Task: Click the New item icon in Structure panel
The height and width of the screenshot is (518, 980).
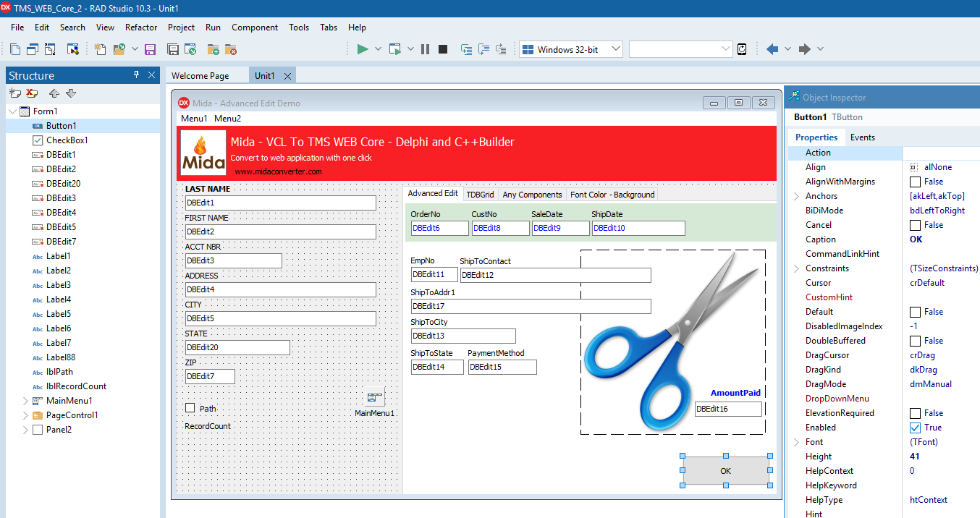Action: tap(15, 93)
